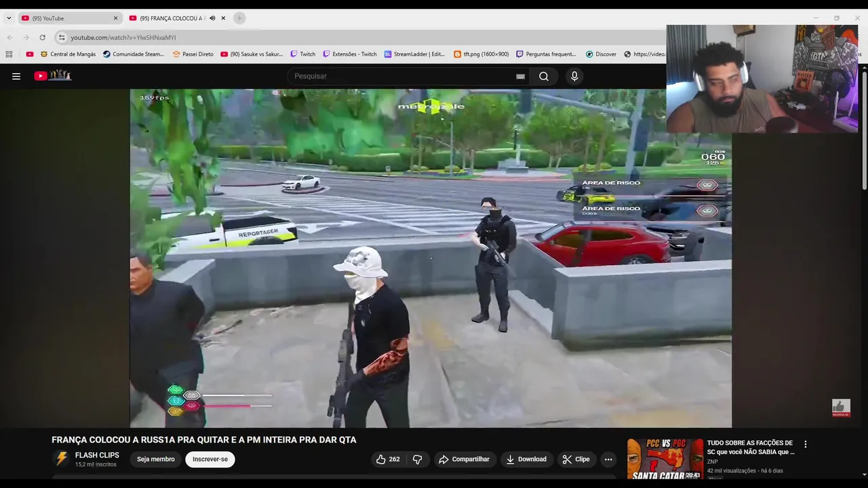Screen dimensions: 868x488
Task: Click the video player to pause
Action: coord(431,258)
